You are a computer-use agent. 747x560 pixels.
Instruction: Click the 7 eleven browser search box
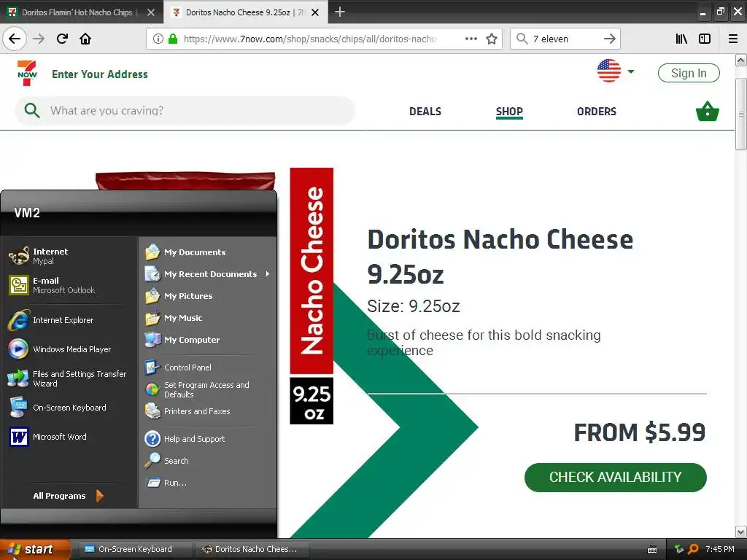point(565,39)
